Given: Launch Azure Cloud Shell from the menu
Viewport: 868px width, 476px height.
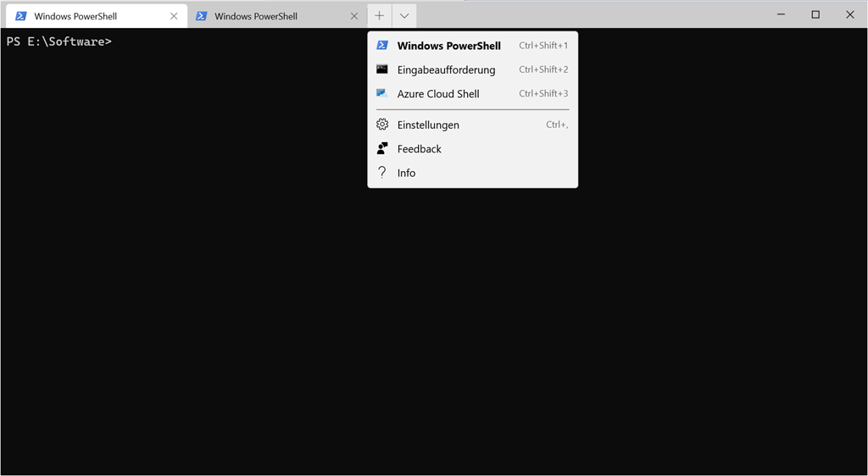Looking at the screenshot, I should click(x=438, y=94).
